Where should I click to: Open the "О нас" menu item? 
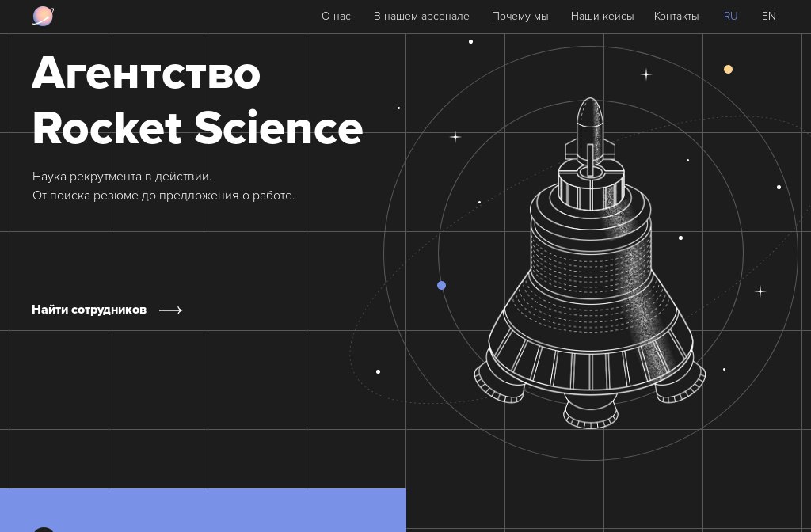336,17
